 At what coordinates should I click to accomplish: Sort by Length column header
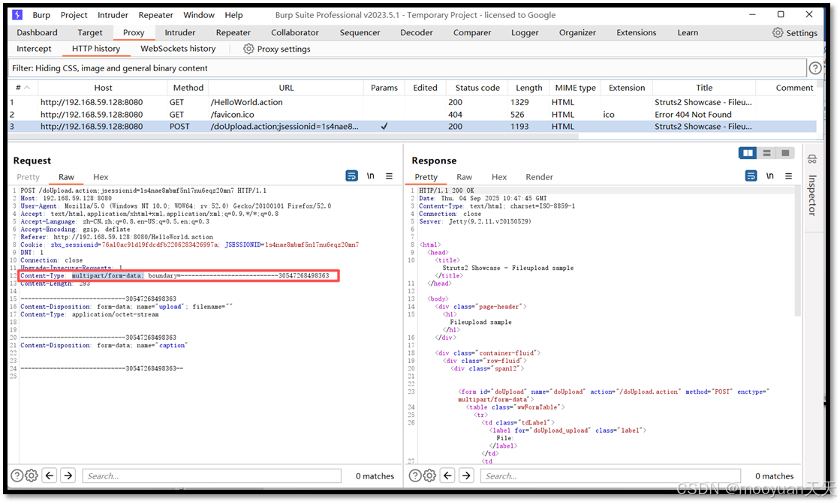(528, 88)
